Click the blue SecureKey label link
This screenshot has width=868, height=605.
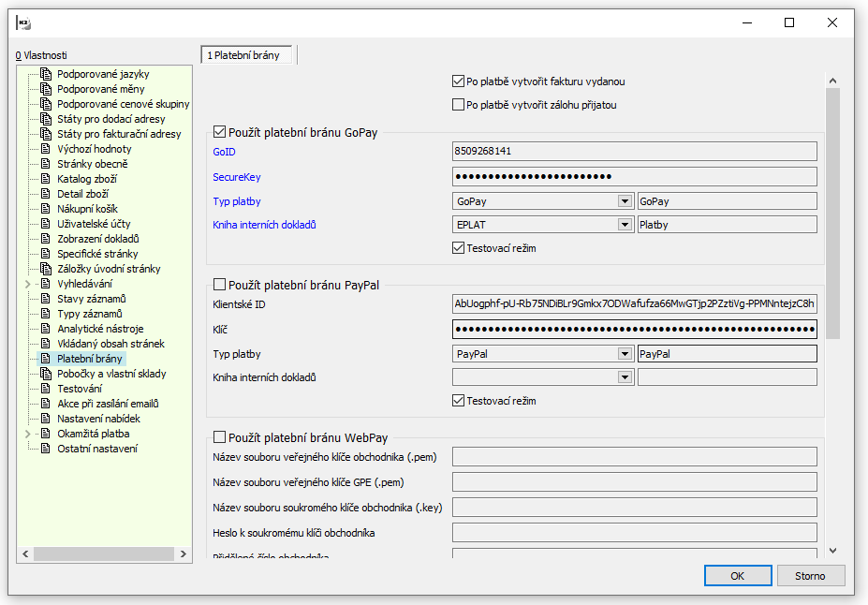[x=237, y=177]
